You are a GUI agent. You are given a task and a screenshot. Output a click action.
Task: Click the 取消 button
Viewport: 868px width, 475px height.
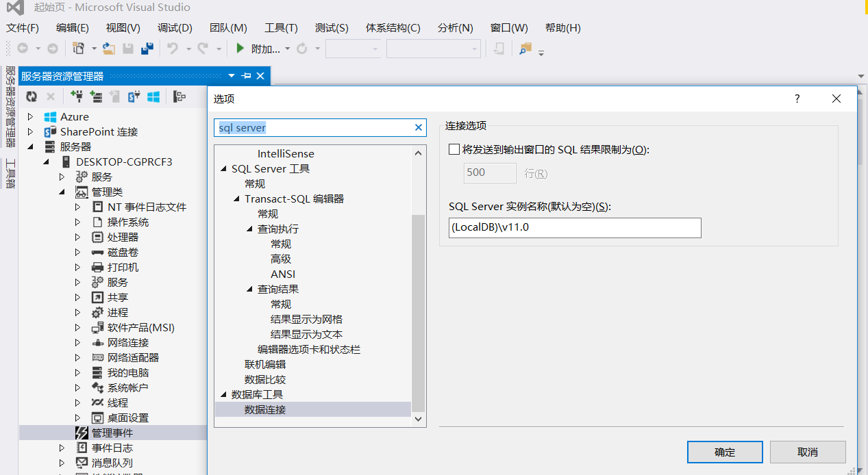pyautogui.click(x=808, y=452)
